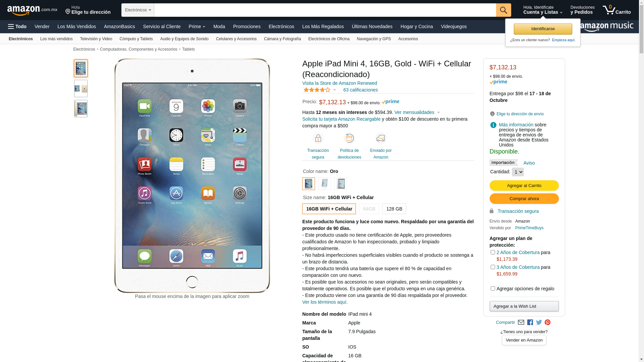The width and height of the screenshot is (644, 362).
Task: Enable Agregar opciones de regalo
Action: 493,289
